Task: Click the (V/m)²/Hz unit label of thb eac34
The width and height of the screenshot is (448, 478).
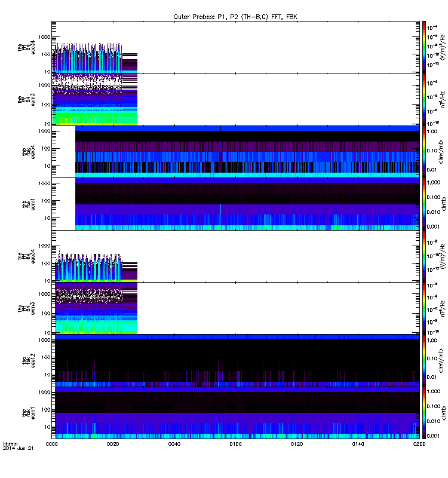Action: coord(443,47)
